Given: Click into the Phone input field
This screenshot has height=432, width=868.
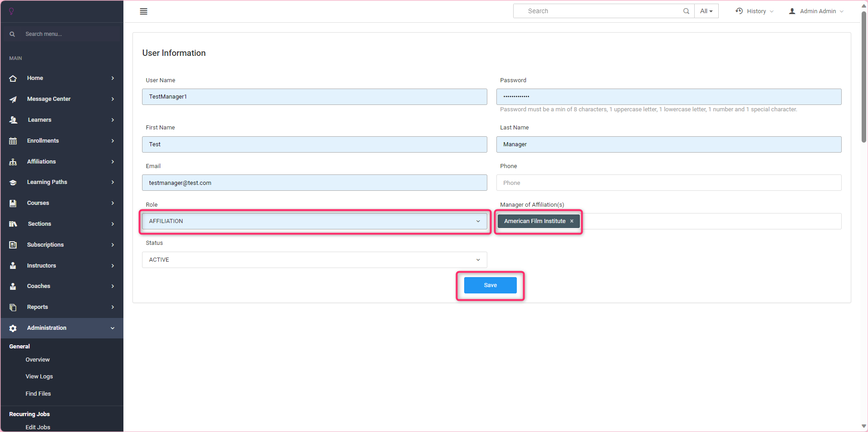Looking at the screenshot, I should 668,183.
